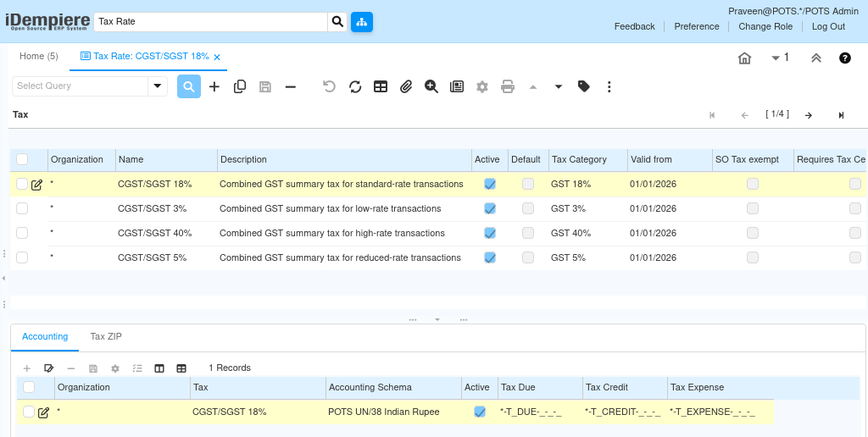This screenshot has width=868, height=437.
Task: Click the process gear icon in toolbar
Action: coord(482,86)
